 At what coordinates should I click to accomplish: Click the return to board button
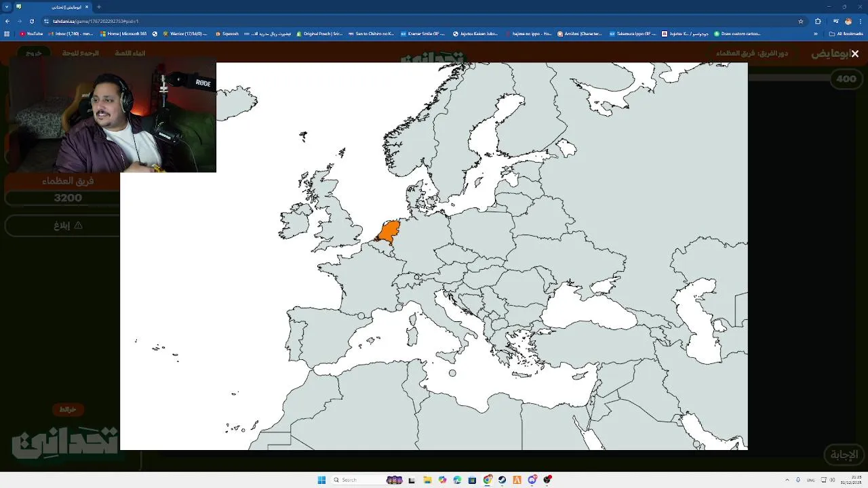[81, 53]
